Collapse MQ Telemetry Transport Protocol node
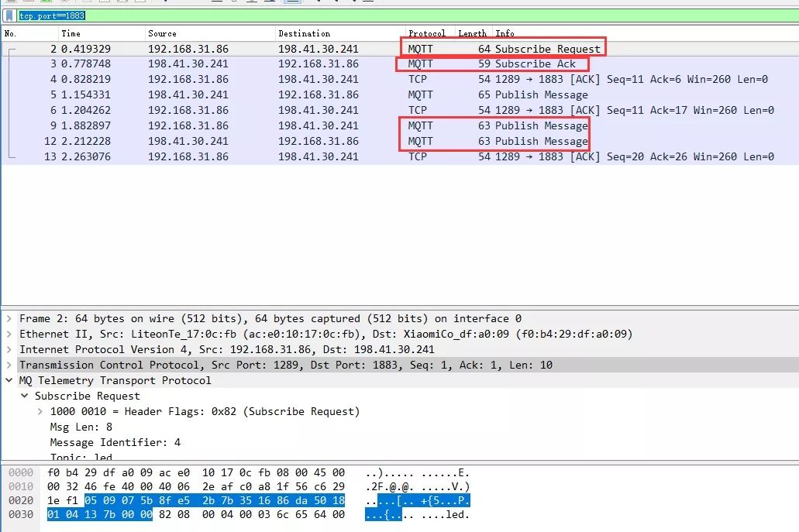 pyautogui.click(x=9, y=381)
